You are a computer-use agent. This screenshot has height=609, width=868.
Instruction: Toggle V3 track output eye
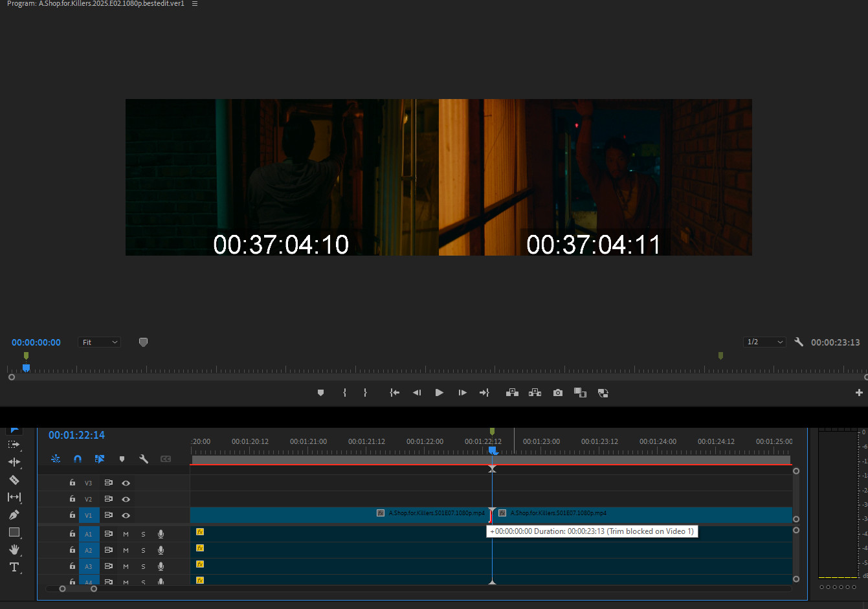pyautogui.click(x=126, y=483)
